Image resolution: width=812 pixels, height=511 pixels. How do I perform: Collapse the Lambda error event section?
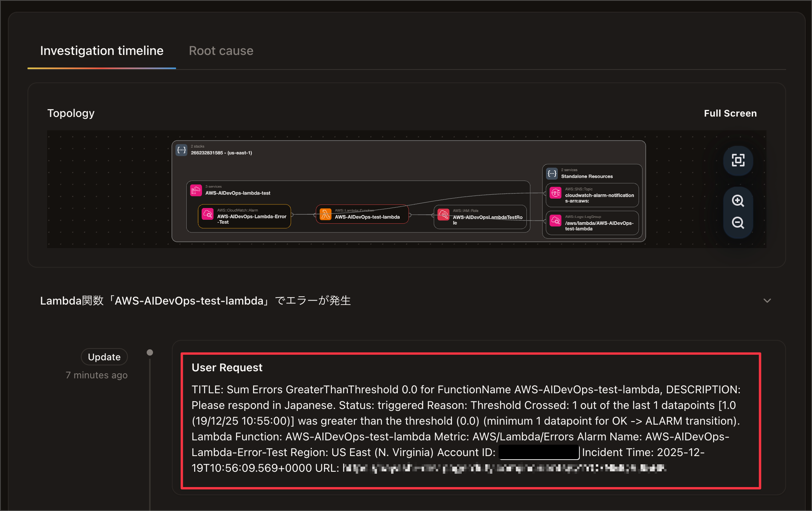coord(767,301)
